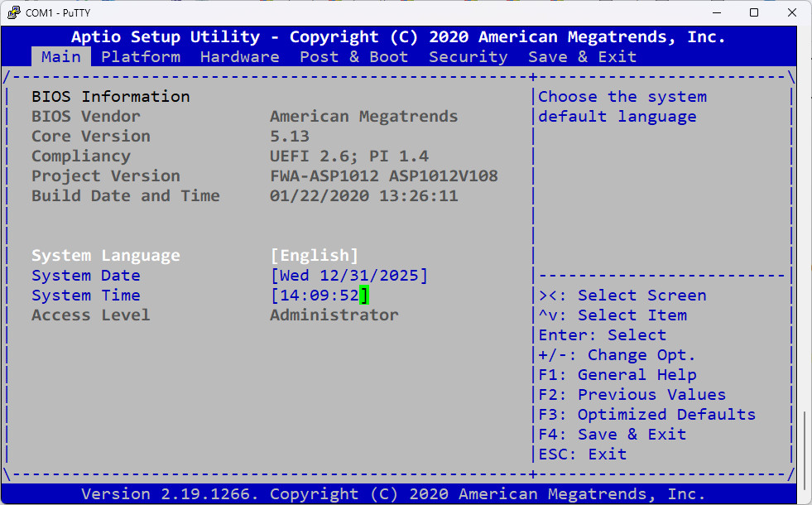Click the COM1 - PuTTY window title
Screen dimensions: 812x505
tap(58, 13)
